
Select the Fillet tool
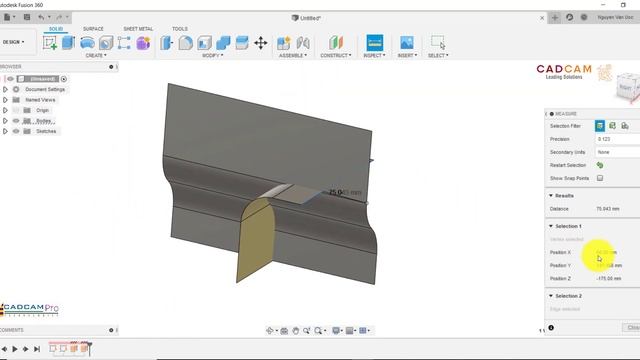(186, 43)
